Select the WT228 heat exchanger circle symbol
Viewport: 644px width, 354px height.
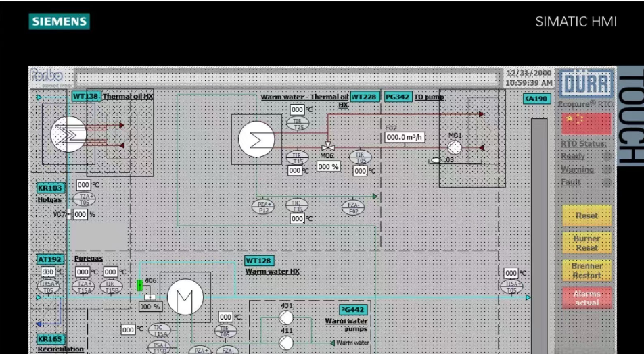coord(256,139)
